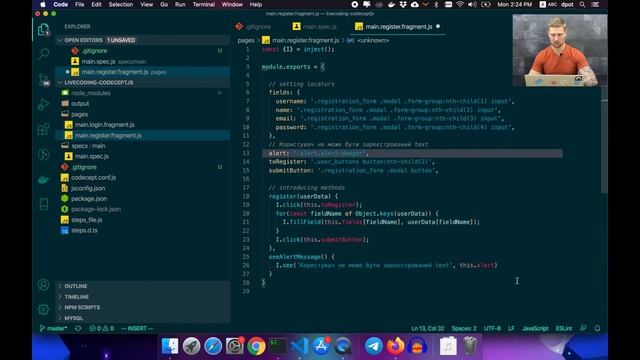Viewport: 640px width, 360px height.
Task: Open the Search view in activity bar
Action: point(43,54)
